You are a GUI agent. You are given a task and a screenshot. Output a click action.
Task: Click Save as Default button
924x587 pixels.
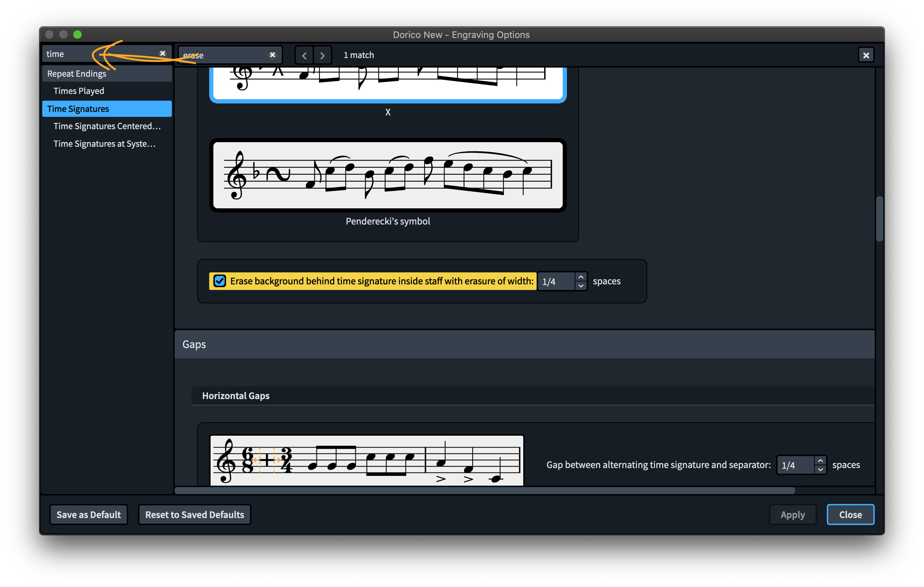click(89, 515)
